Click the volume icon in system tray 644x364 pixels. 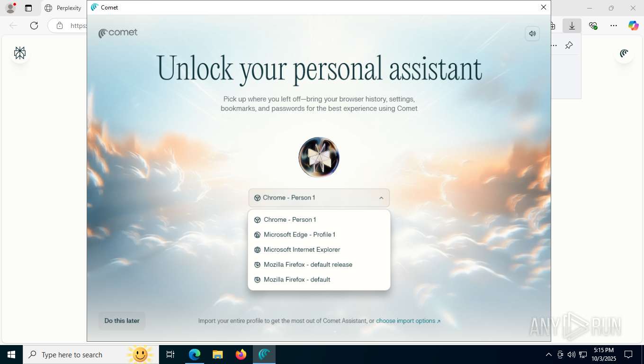[x=572, y=355]
